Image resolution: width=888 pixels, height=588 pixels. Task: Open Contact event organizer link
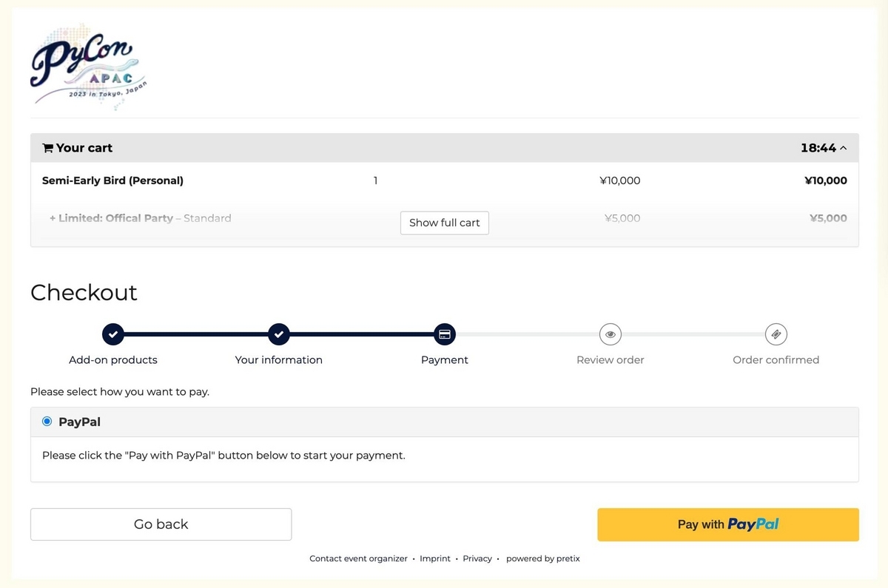coord(358,559)
